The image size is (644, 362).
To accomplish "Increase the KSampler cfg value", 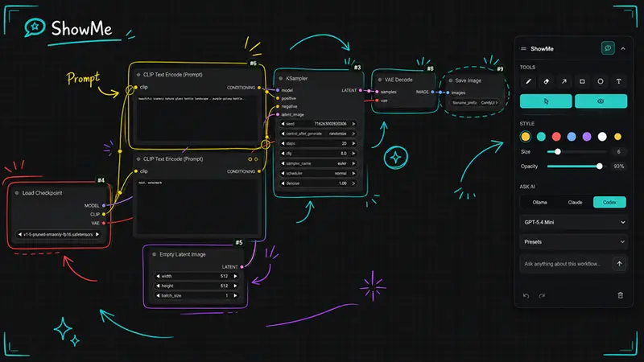I will 353,153.
